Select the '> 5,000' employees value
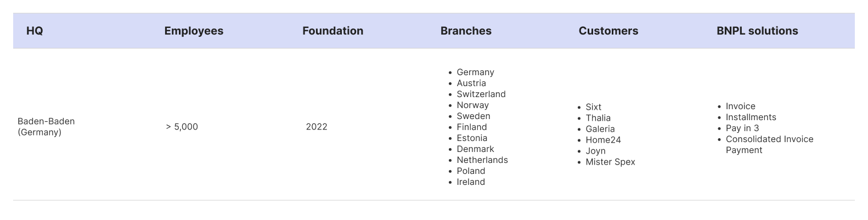Screen dimensions: 868x220 (x=182, y=127)
